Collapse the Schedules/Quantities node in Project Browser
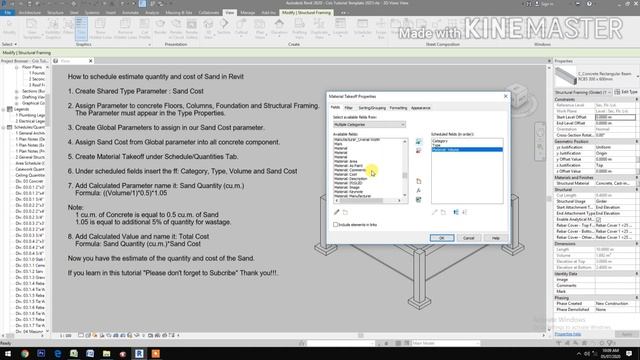This screenshot has width=640, height=360. coord(4,127)
